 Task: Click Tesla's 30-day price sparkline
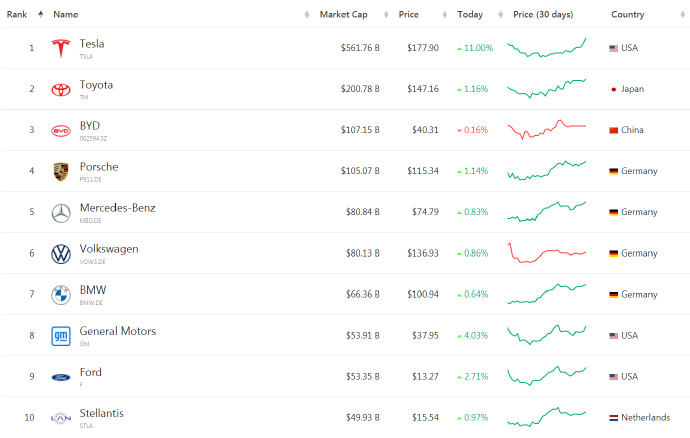click(x=547, y=48)
